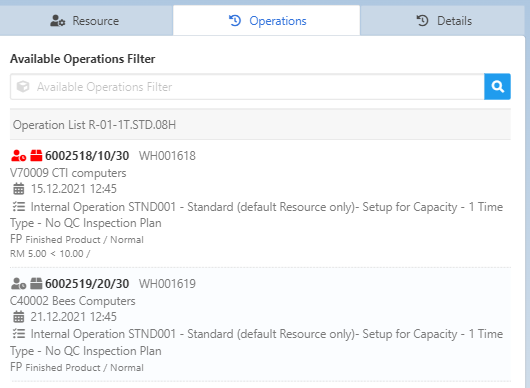
Task: Select the Operations tab
Action: point(266,21)
